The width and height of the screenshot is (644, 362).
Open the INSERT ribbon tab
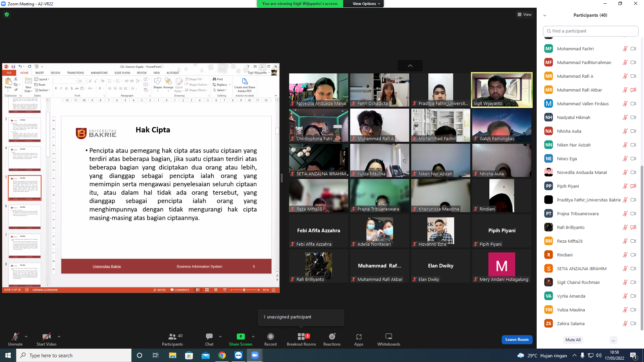pos(40,73)
